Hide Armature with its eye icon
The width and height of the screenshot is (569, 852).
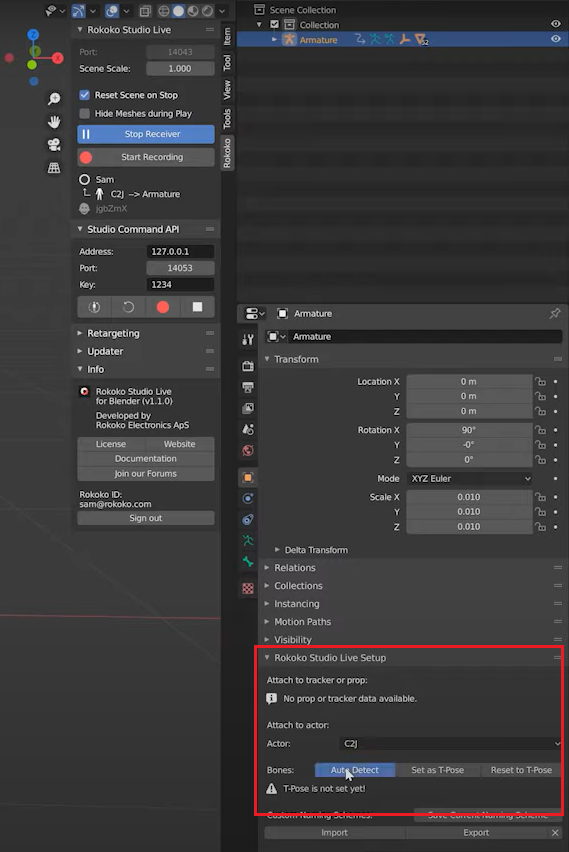(555, 39)
